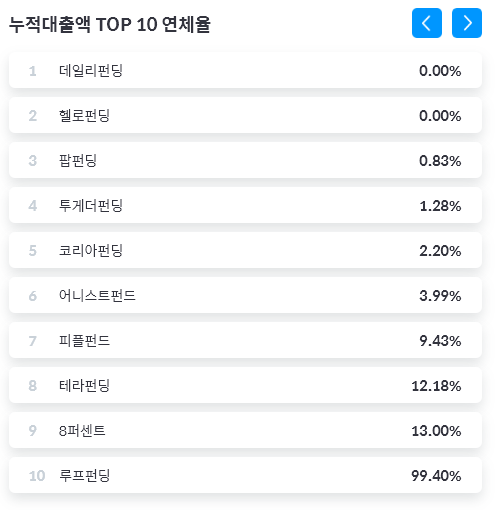Click the 13.00% rate for 8퍼센트
This screenshot has height=510, width=499.
pos(436,431)
